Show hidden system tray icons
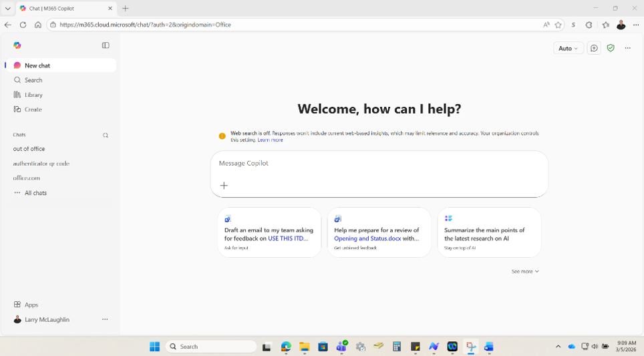 558,347
